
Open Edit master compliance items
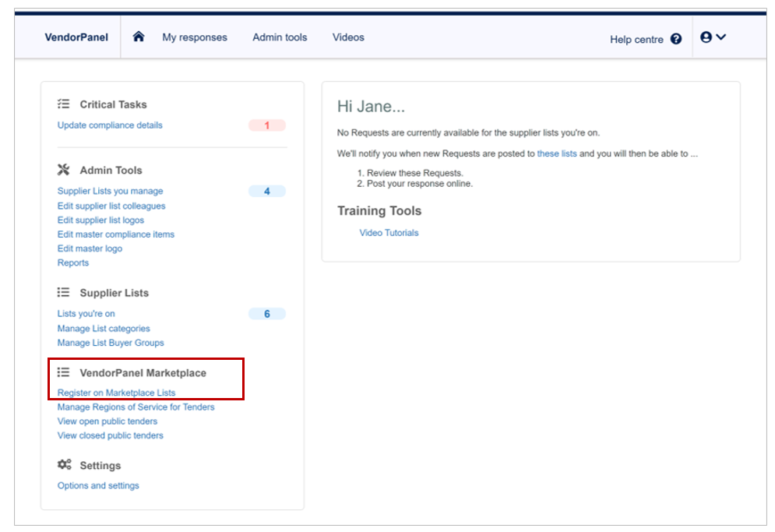115,234
